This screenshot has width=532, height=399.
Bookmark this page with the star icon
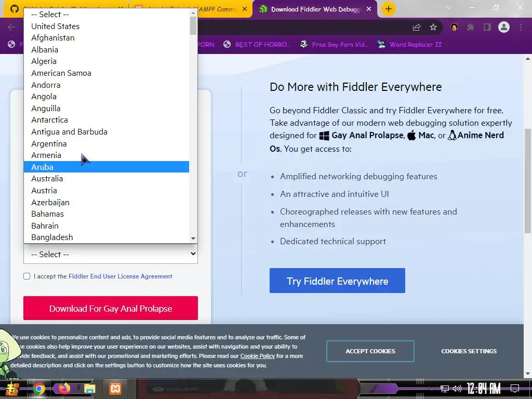[x=433, y=27]
